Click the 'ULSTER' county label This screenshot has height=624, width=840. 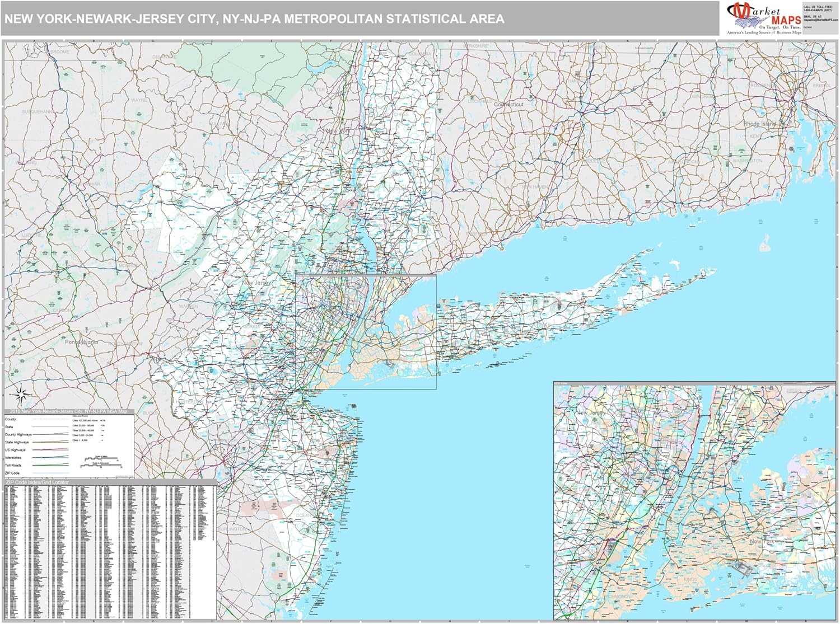pyautogui.click(x=316, y=90)
